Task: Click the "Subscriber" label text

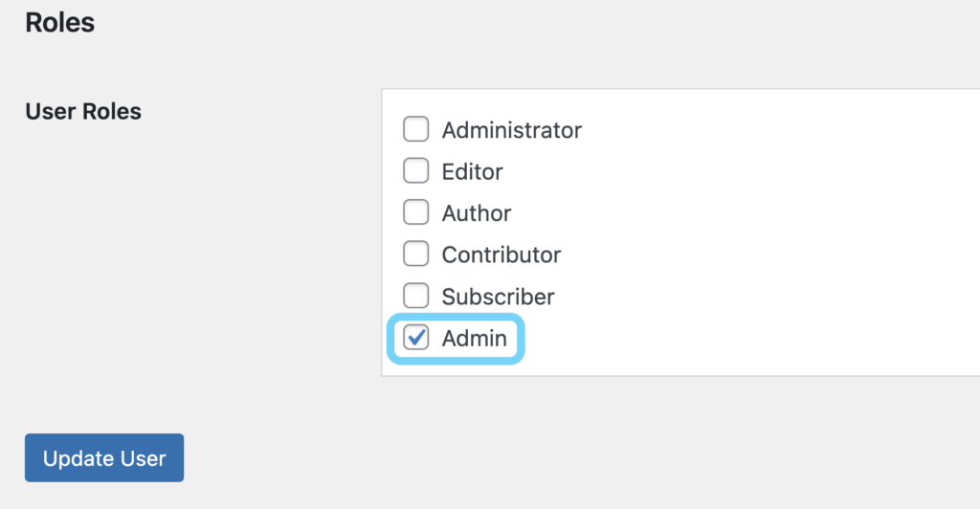Action: pyautogui.click(x=498, y=297)
